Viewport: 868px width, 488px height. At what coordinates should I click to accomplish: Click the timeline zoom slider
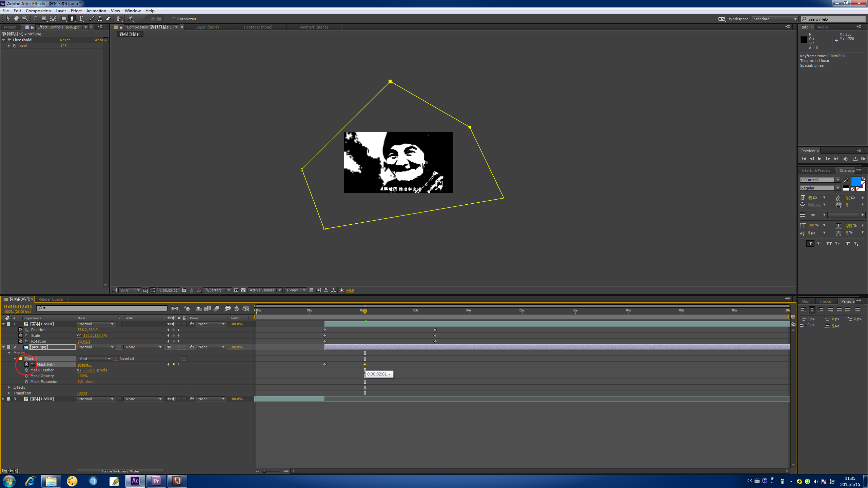point(271,471)
